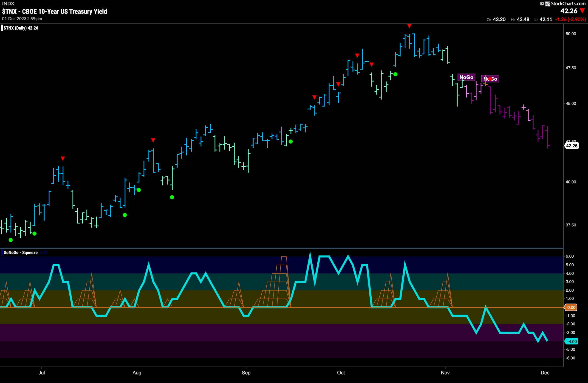Screen dimensions: 588x383
Task: Click the Sep label on time axis
Action: click(246, 373)
